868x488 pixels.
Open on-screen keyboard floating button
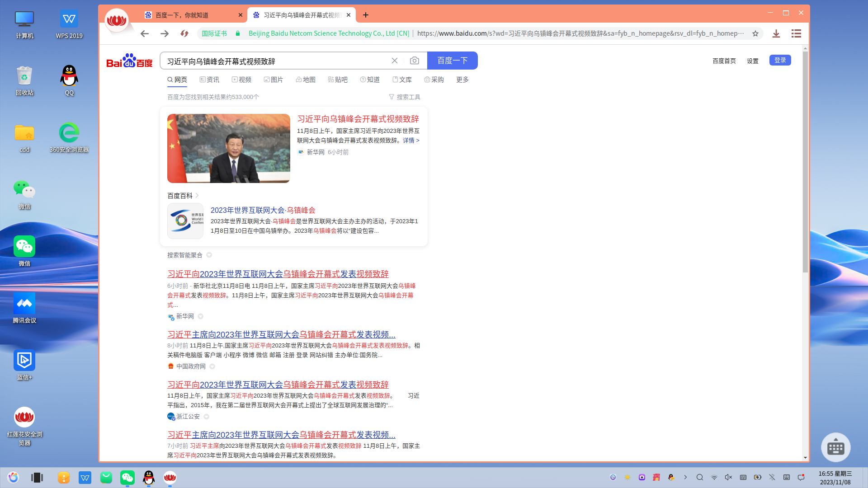click(x=835, y=447)
